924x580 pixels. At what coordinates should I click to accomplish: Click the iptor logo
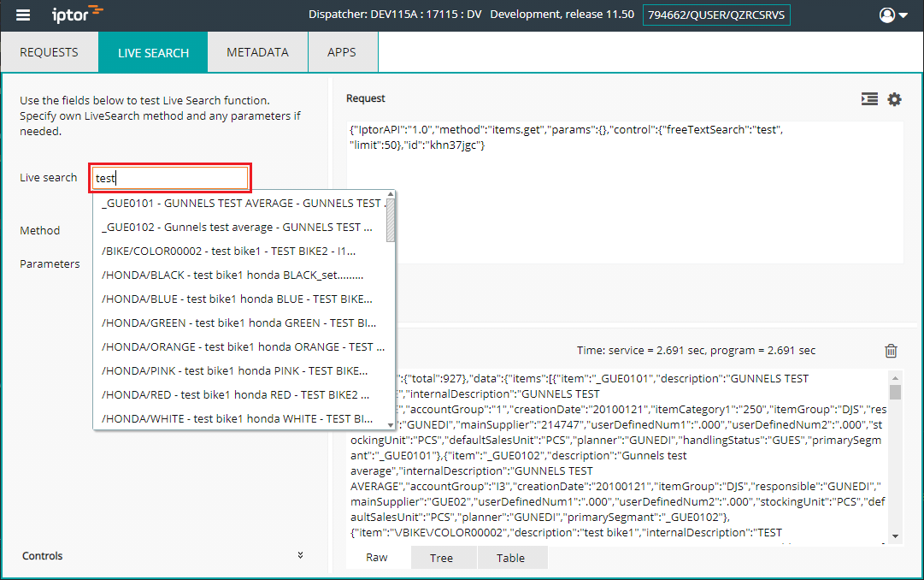tap(77, 14)
